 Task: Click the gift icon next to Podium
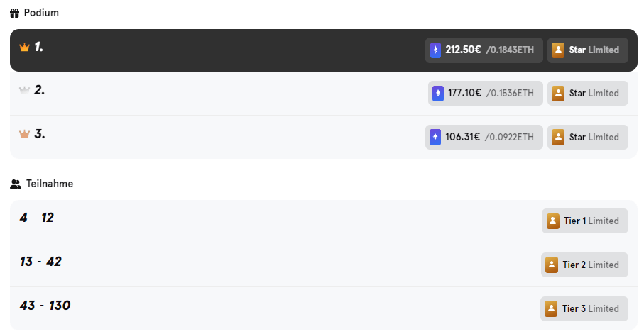pos(14,13)
